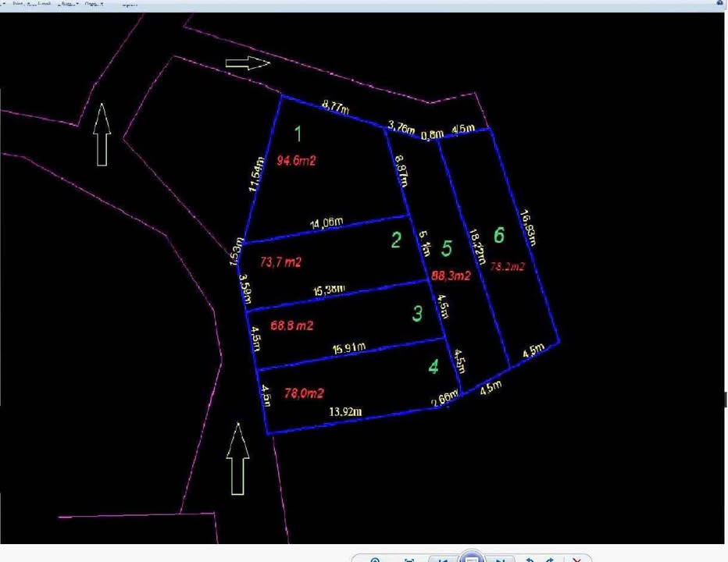Click the red 94.6m2 area label
The height and width of the screenshot is (562, 728).
tap(296, 161)
